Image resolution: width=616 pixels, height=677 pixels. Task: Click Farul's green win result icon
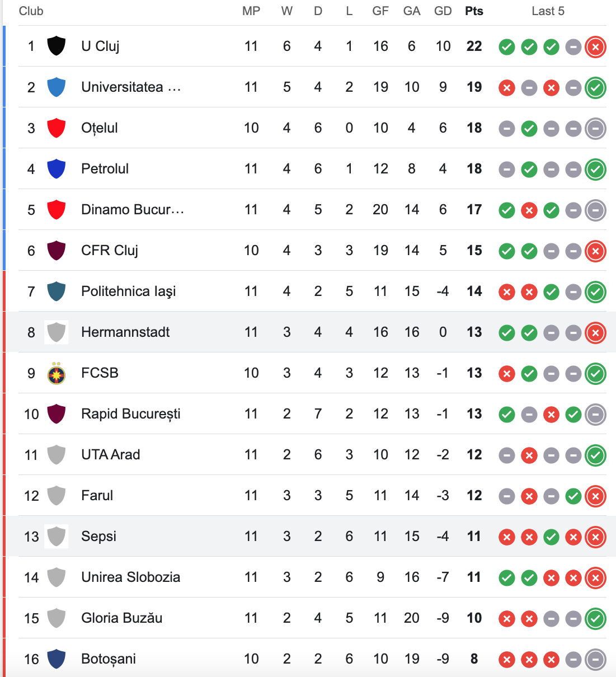point(573,496)
